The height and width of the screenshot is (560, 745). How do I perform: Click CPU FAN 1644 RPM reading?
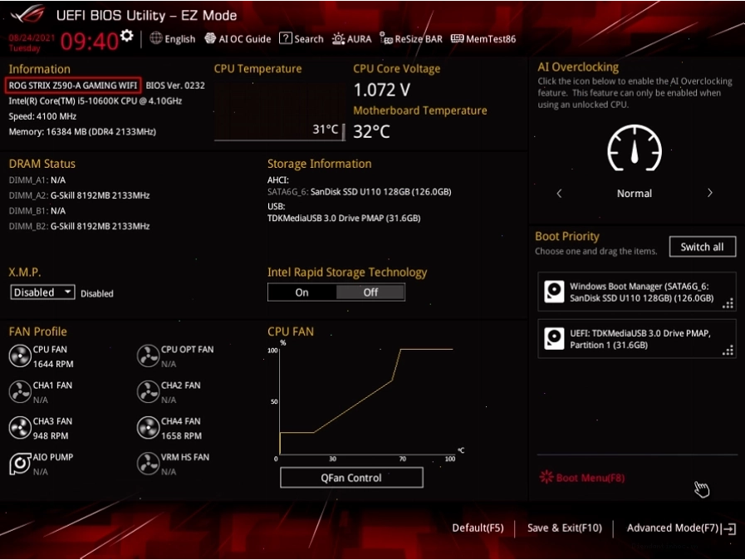click(53, 364)
